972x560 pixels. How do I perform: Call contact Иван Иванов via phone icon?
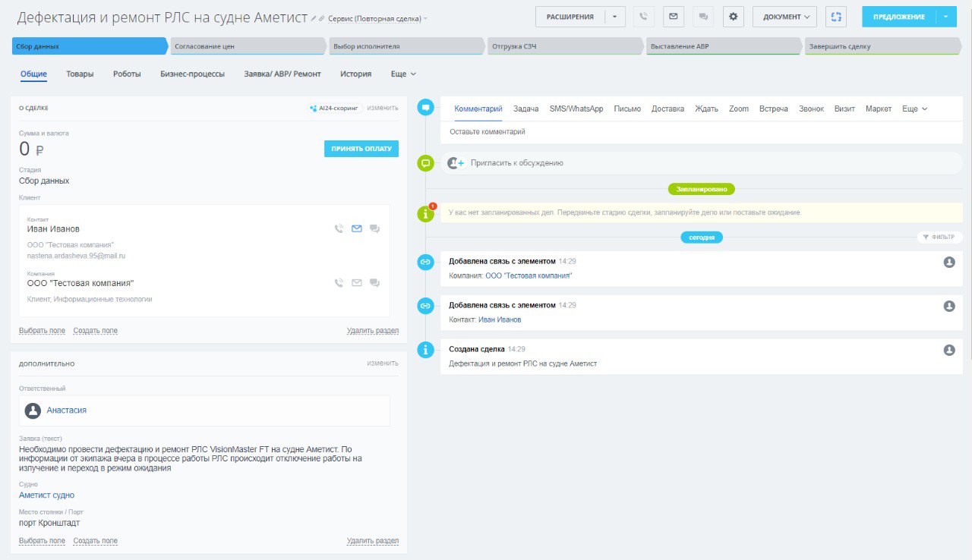pos(339,228)
